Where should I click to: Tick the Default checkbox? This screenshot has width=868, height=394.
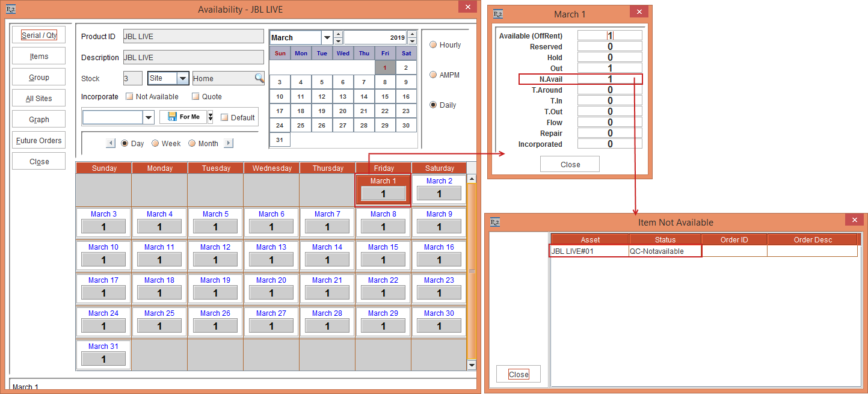click(224, 117)
